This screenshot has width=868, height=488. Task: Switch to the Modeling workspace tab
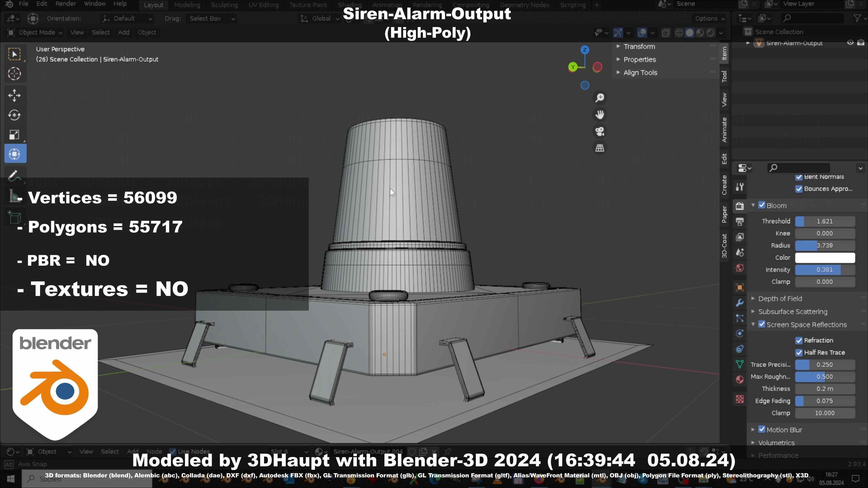click(x=187, y=5)
